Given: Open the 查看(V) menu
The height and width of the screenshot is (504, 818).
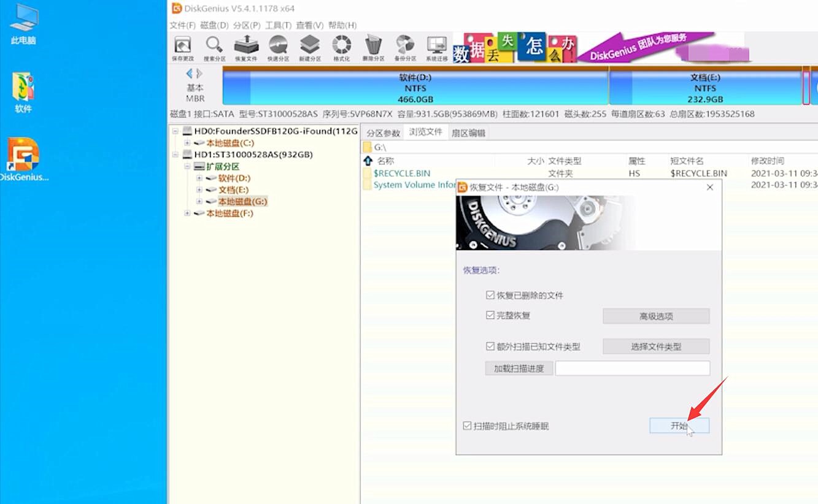Looking at the screenshot, I should [x=309, y=25].
